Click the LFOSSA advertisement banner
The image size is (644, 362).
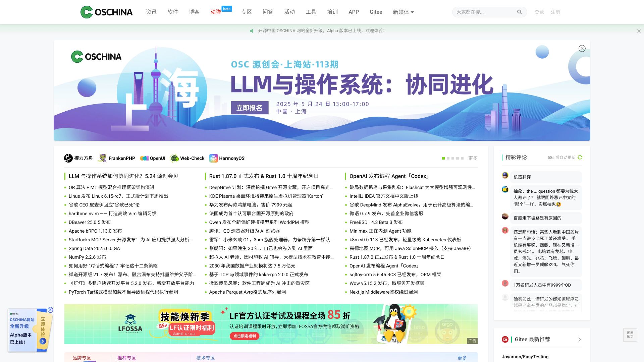271,324
